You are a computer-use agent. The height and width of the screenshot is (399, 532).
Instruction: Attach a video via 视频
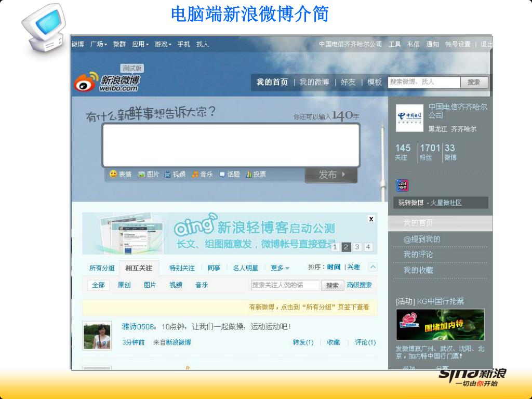[175, 175]
